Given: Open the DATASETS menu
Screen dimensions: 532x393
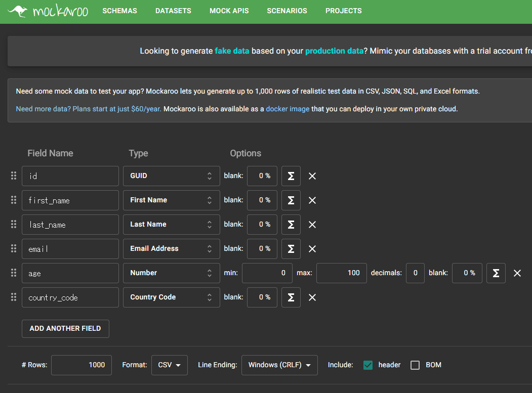Looking at the screenshot, I should 173,11.
